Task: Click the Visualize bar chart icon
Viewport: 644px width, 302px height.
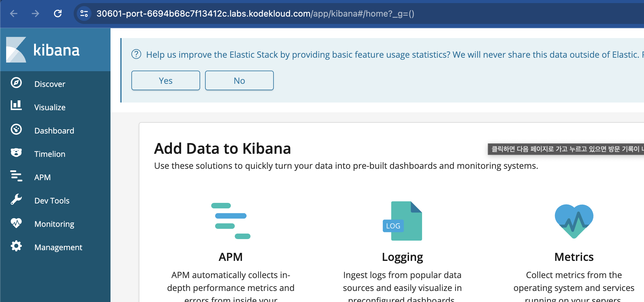Action: pyautogui.click(x=16, y=105)
